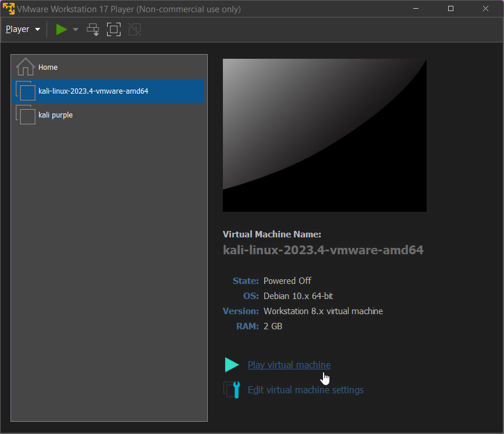The image size is (504, 434).
Task: Click the large VM name heading below the preview
Action: click(323, 250)
